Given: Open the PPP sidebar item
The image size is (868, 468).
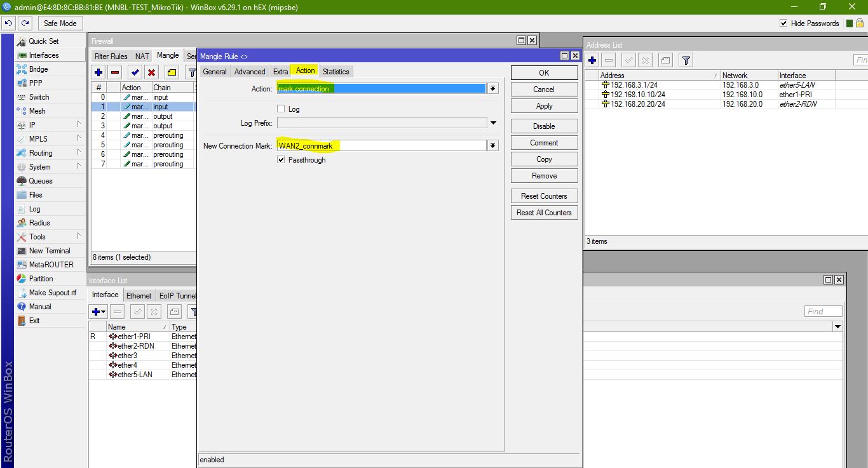Looking at the screenshot, I should tap(36, 83).
